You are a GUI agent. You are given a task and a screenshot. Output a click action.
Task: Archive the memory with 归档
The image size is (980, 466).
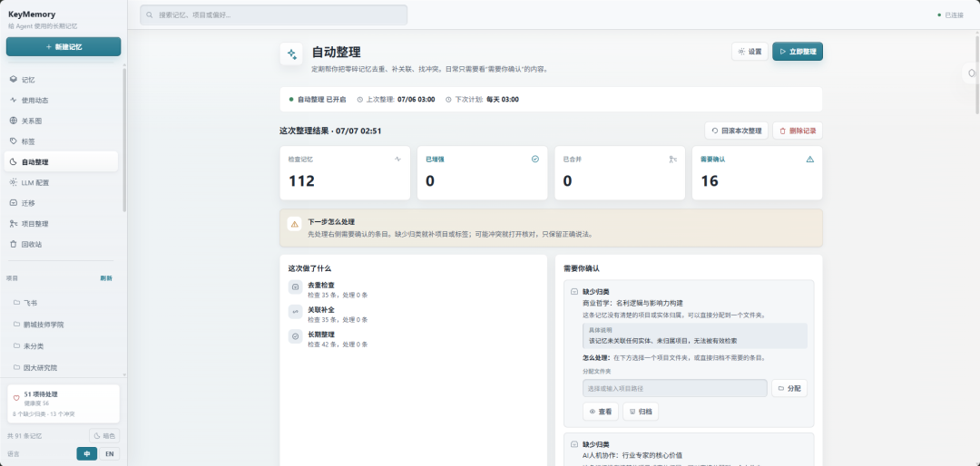pyautogui.click(x=641, y=412)
